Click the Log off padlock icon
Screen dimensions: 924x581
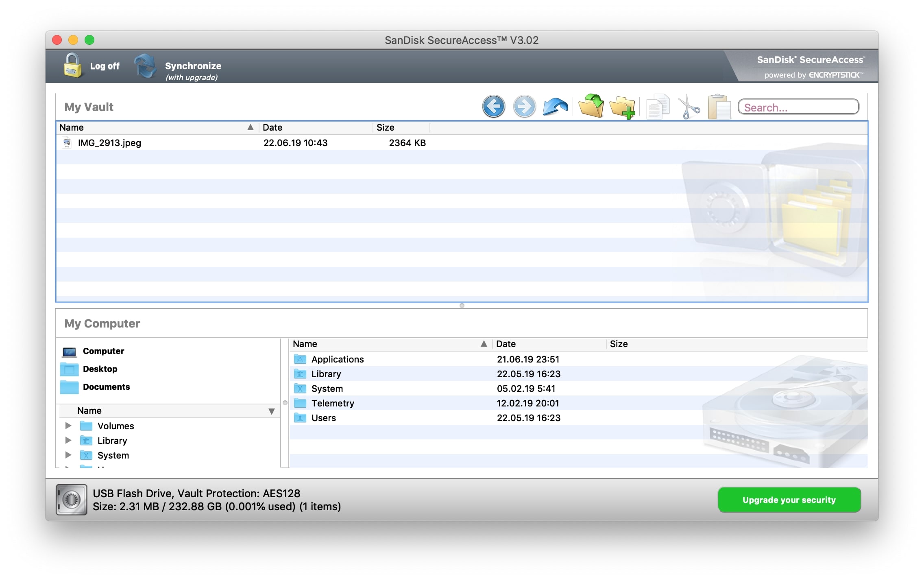pos(72,66)
